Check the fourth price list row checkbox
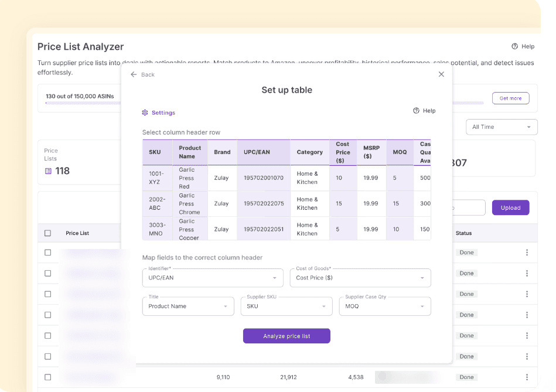The image size is (556, 392). (x=48, y=315)
